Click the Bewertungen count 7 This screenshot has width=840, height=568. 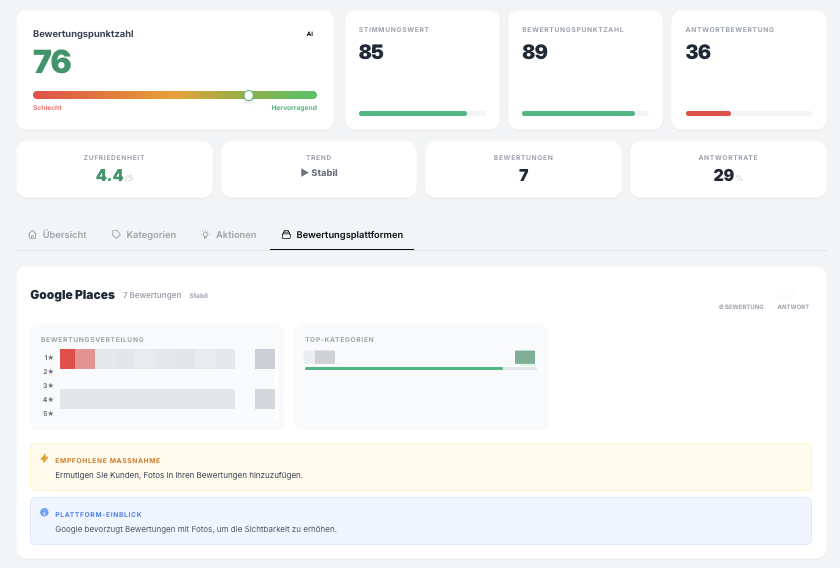point(523,175)
